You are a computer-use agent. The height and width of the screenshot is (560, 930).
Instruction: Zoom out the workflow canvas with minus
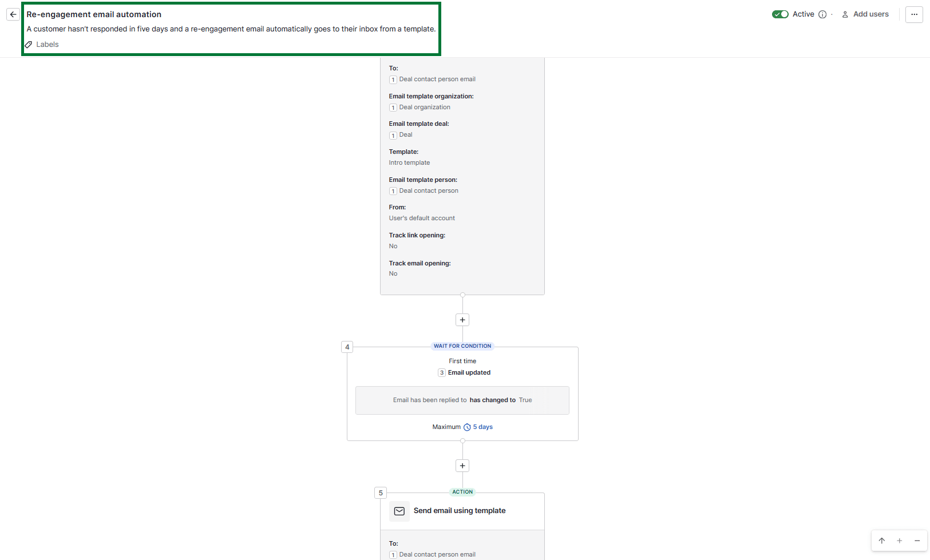click(x=917, y=541)
